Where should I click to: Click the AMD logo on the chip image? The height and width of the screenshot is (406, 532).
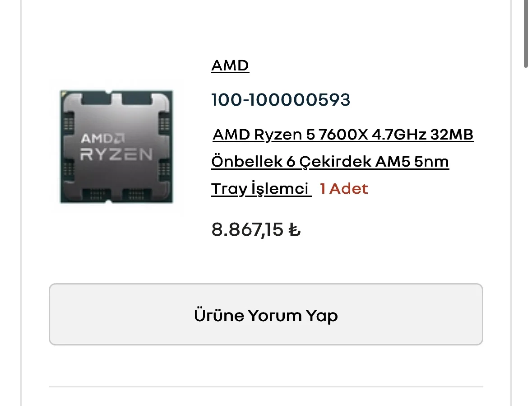[x=103, y=138]
